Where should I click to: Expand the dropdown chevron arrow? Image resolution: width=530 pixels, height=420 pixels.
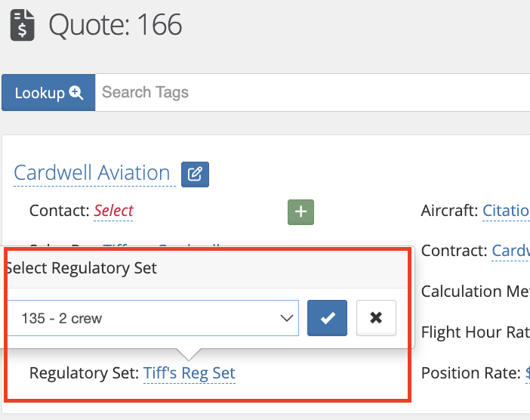pyautogui.click(x=287, y=318)
